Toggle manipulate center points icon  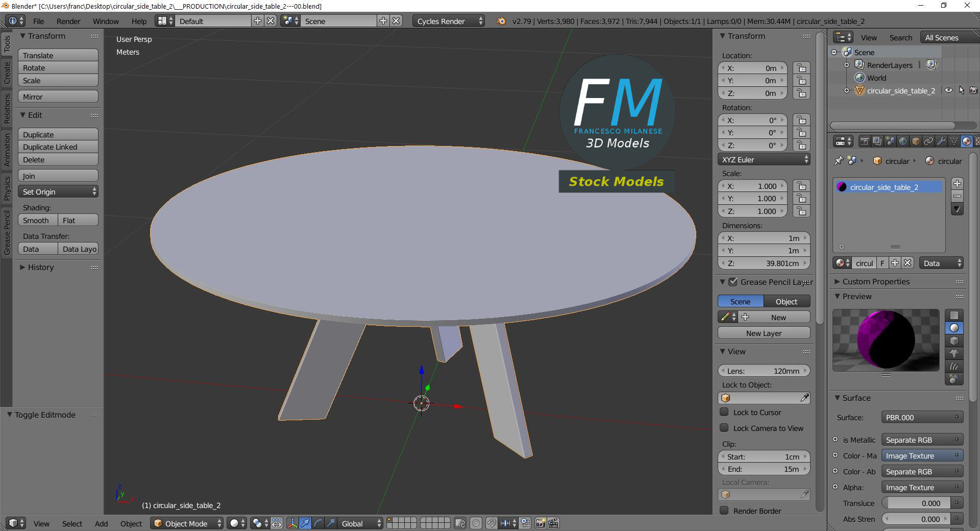tap(277, 523)
